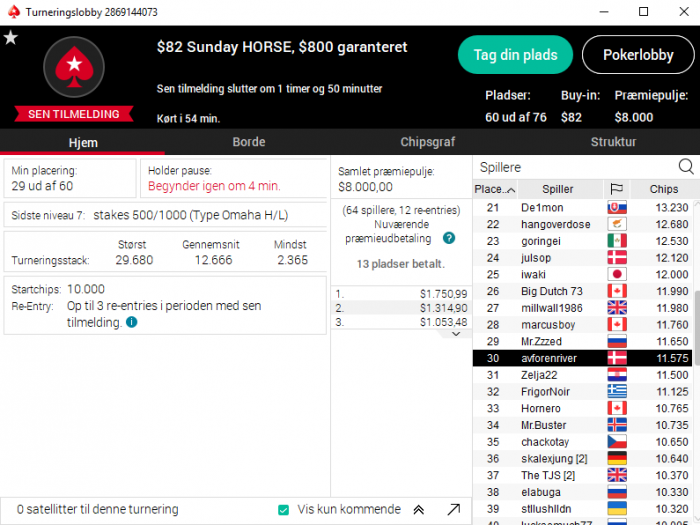Click stllushlldn's Ukraine flag
700x525 pixels.
pyautogui.click(x=617, y=509)
